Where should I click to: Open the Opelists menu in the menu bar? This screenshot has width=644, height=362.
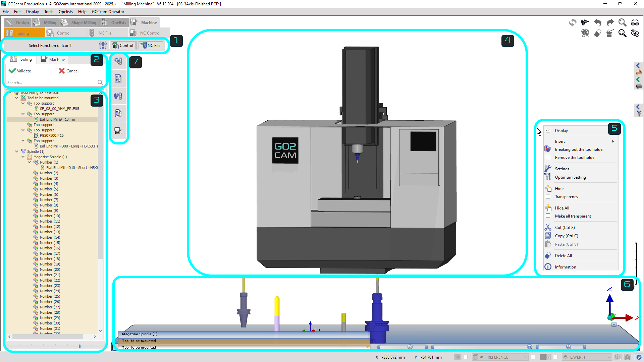(x=66, y=11)
